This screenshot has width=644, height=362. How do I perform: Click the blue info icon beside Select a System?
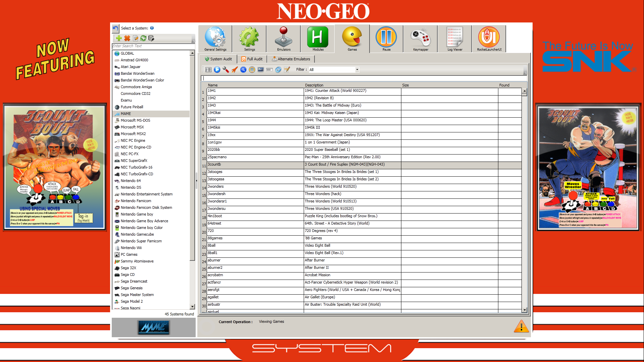152,28
